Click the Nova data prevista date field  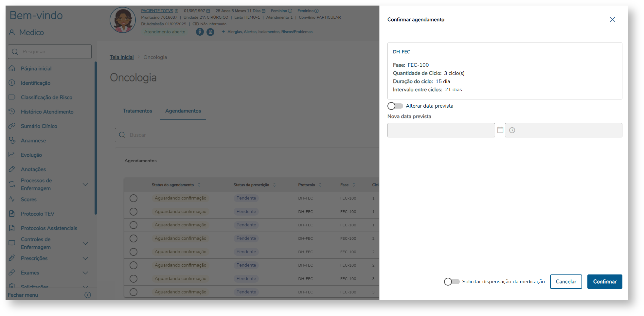tap(441, 130)
